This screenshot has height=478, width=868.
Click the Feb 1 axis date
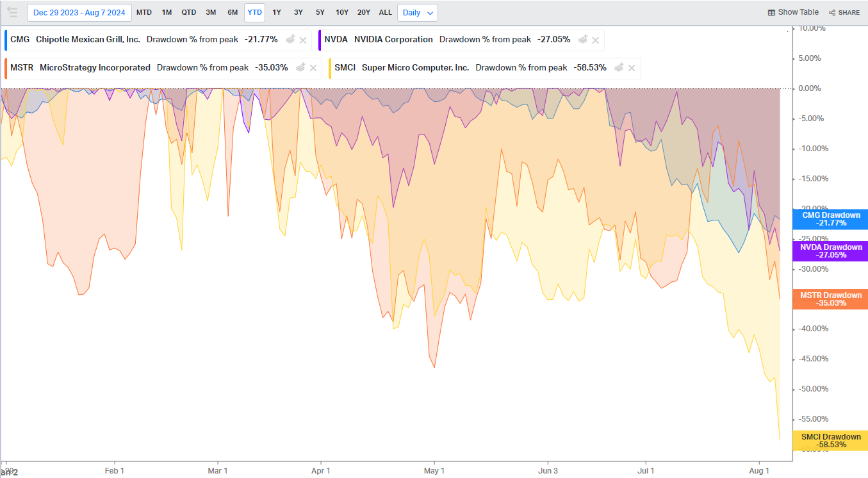[115, 470]
